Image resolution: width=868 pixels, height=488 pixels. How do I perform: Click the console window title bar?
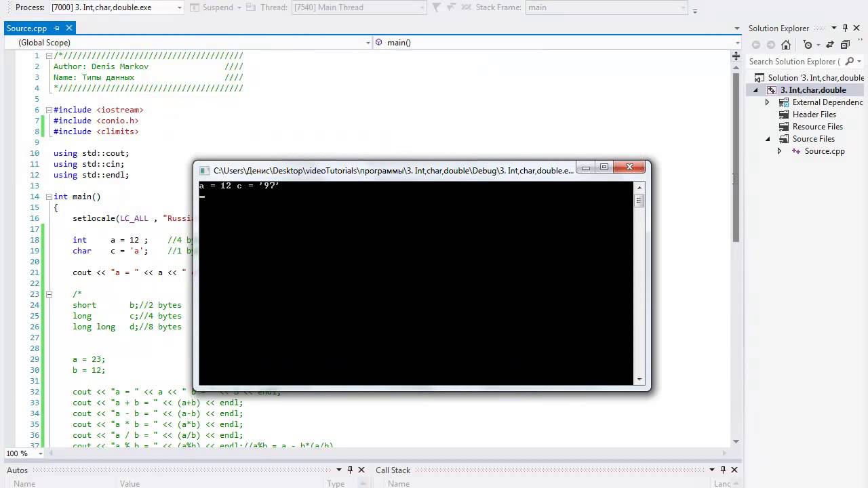(393, 170)
